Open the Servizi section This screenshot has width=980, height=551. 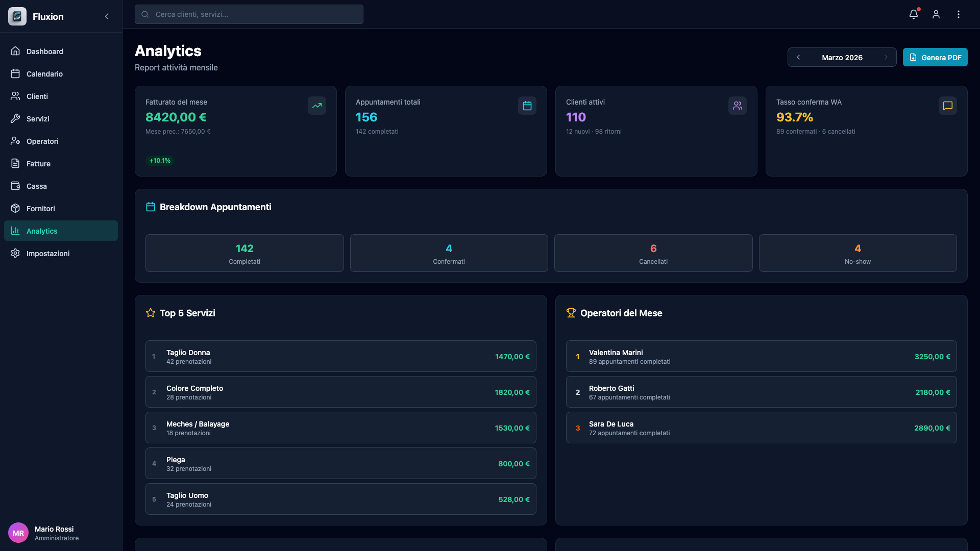38,118
